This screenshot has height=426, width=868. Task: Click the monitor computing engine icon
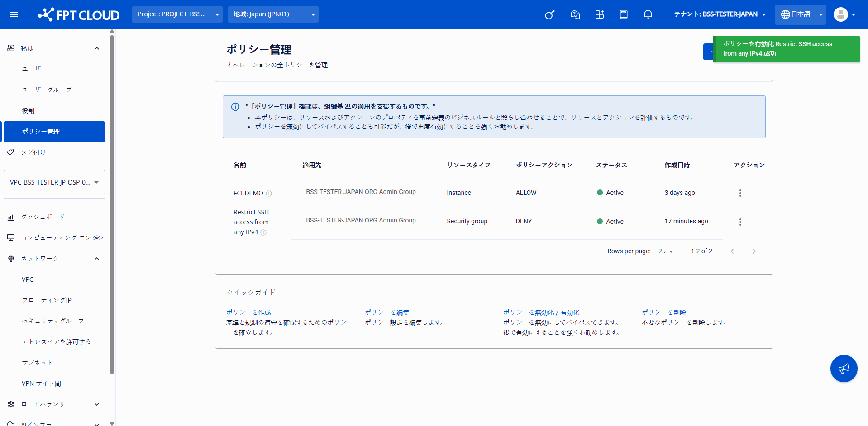tap(11, 237)
